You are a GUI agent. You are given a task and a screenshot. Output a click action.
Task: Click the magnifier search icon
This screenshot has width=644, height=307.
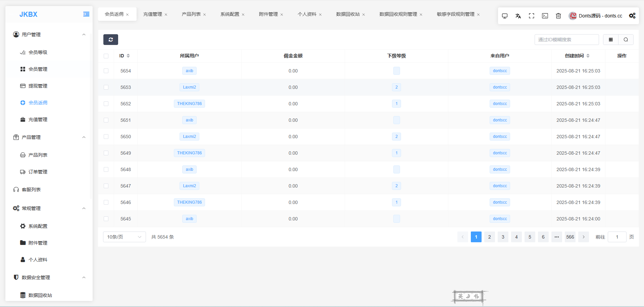point(626,40)
